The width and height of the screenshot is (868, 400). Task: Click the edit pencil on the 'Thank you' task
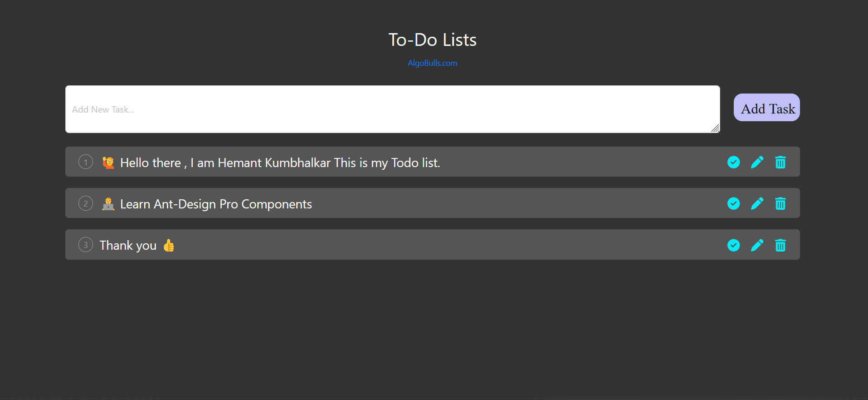[757, 245]
